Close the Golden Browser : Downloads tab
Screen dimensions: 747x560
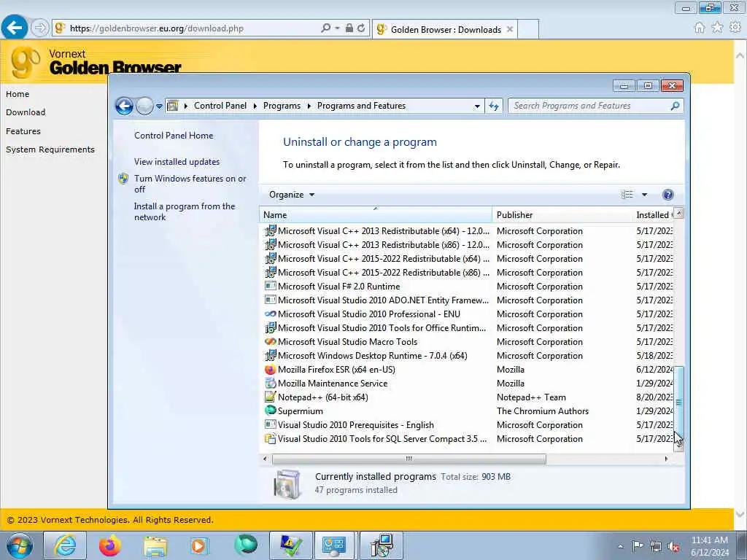pos(510,29)
